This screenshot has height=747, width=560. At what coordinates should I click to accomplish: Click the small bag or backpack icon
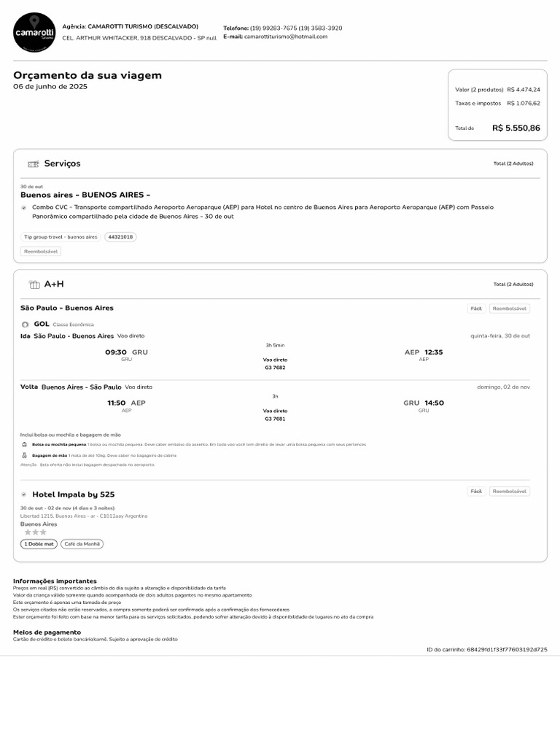pos(25,444)
